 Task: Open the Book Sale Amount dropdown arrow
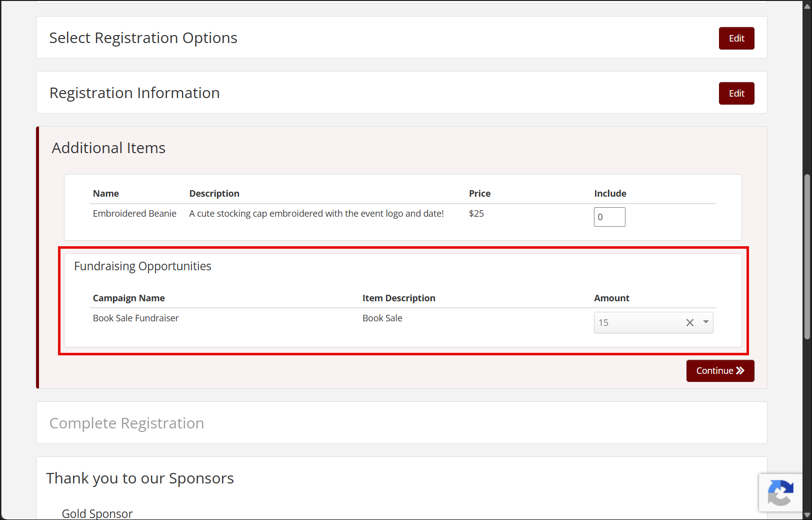705,322
